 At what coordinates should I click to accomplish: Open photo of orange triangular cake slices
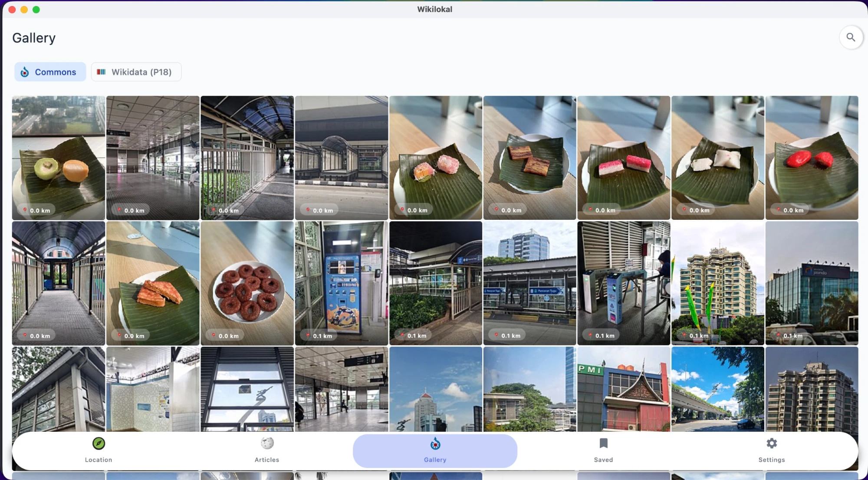click(153, 283)
